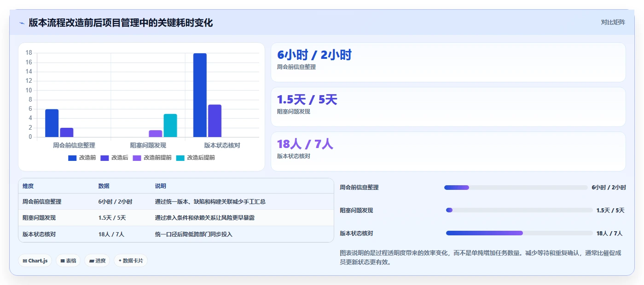
Task: Click table cell 6小时 / 2小时
Action: (x=115, y=201)
